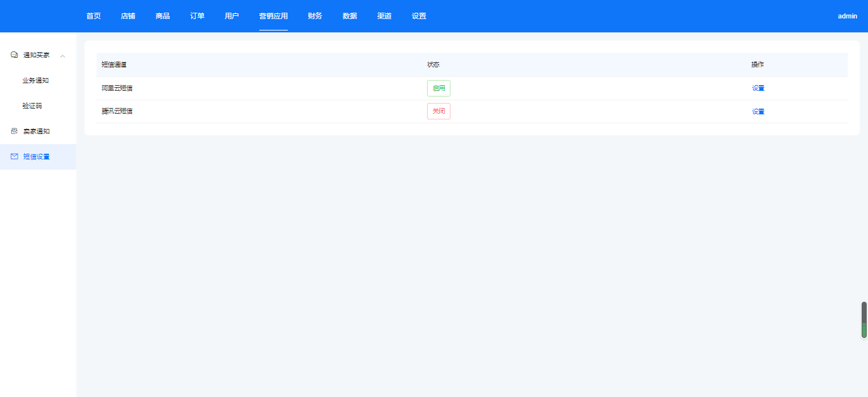Switch to 店铺 in top navigation
Image resolution: width=868 pixels, height=397 pixels.
[128, 16]
